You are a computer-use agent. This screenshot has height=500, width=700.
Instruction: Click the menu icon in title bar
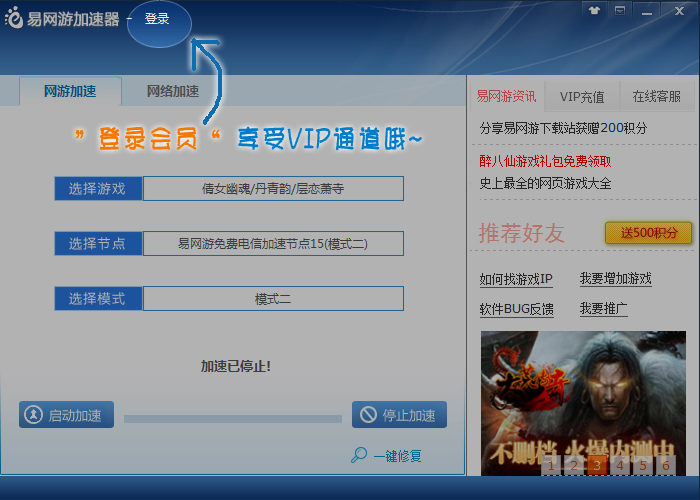pos(621,10)
